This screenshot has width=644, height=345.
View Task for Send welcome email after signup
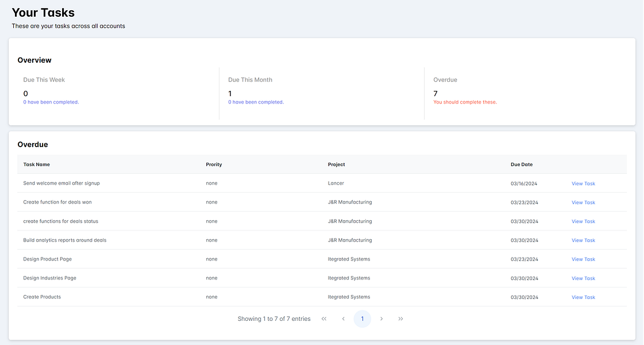click(x=583, y=183)
